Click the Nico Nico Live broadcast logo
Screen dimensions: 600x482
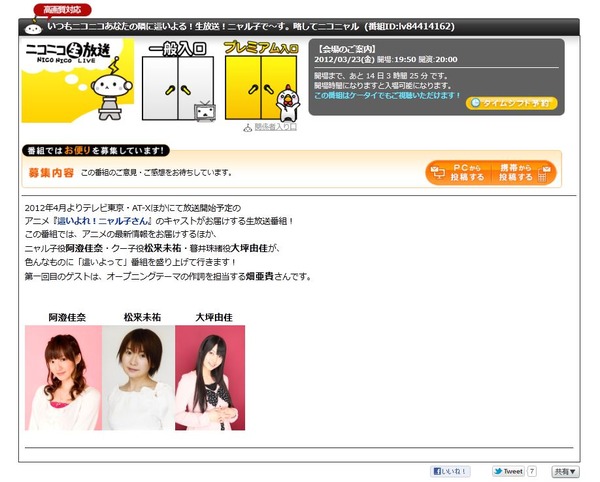(78, 81)
